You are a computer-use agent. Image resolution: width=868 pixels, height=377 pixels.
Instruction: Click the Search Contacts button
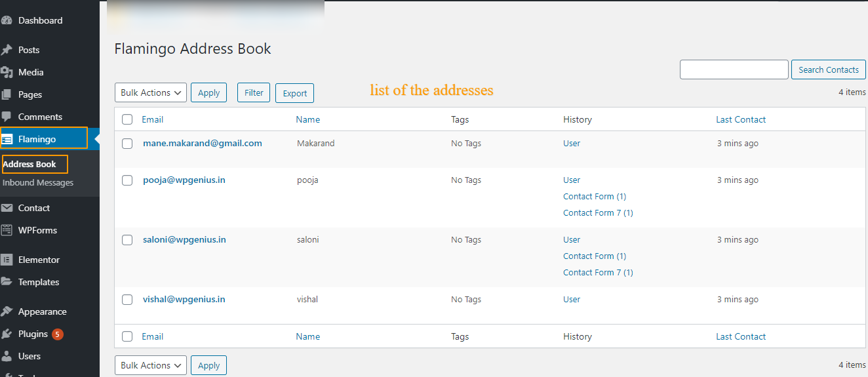pyautogui.click(x=829, y=69)
